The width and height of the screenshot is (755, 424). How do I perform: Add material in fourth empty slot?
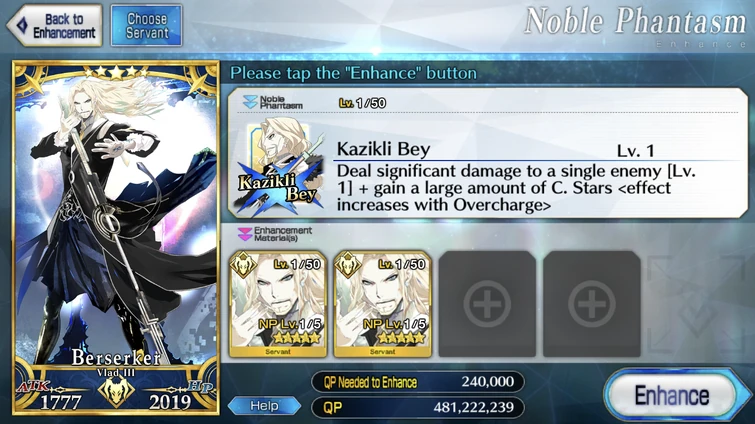(x=592, y=304)
